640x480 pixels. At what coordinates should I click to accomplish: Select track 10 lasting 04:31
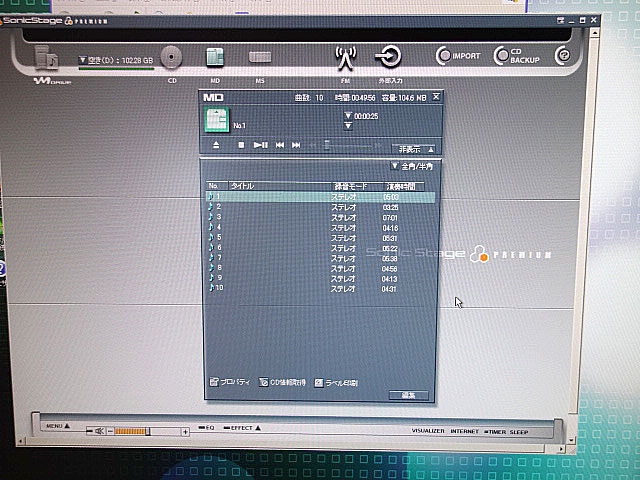321,288
